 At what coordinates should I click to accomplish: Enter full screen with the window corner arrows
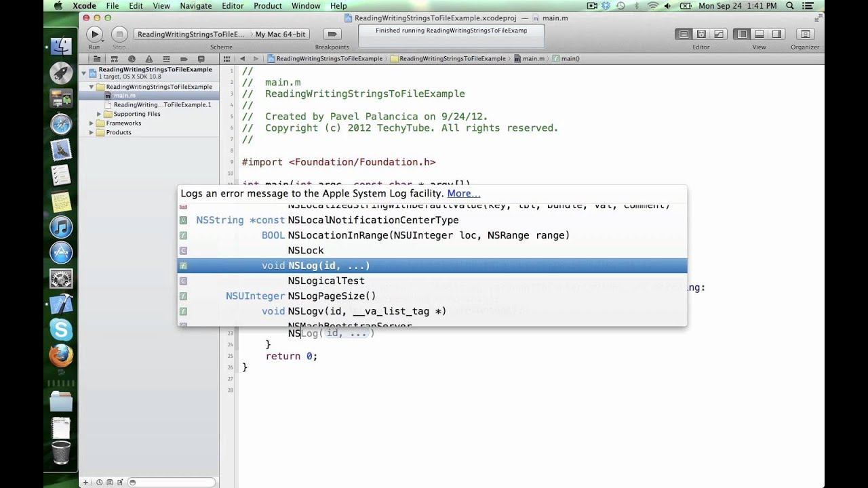click(817, 18)
